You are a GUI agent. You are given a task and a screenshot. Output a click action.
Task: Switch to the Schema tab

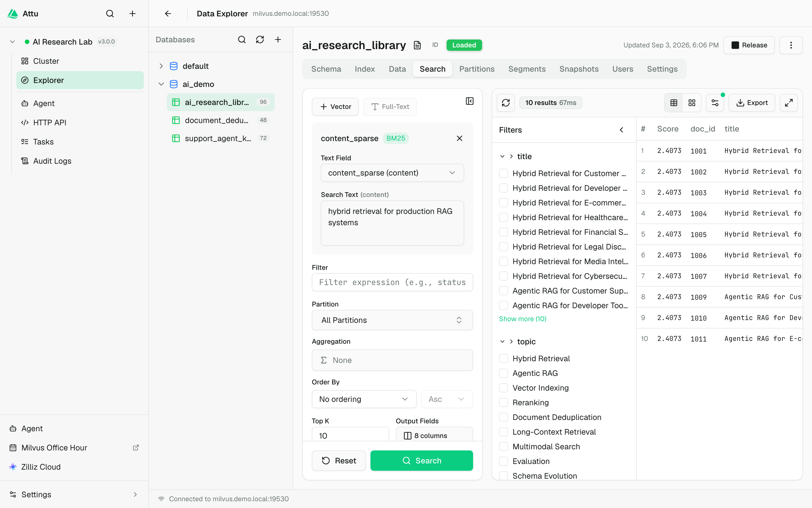[326, 69]
